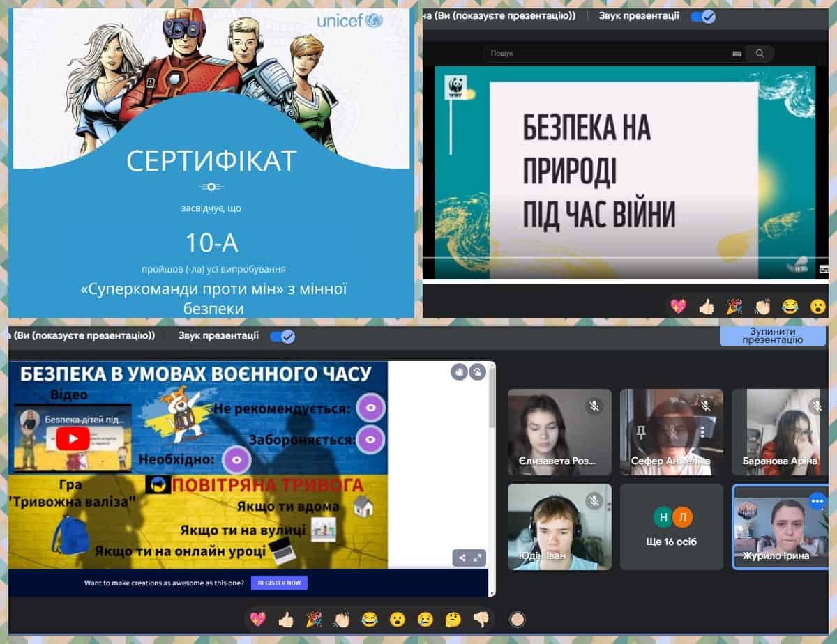Open emoji skin tone selector circle

517,619
